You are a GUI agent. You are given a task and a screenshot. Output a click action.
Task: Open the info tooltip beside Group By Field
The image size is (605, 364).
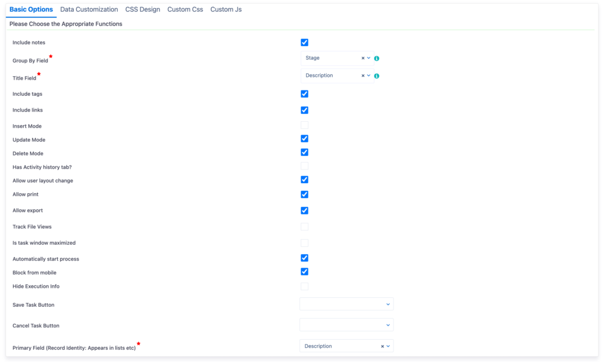coord(376,58)
